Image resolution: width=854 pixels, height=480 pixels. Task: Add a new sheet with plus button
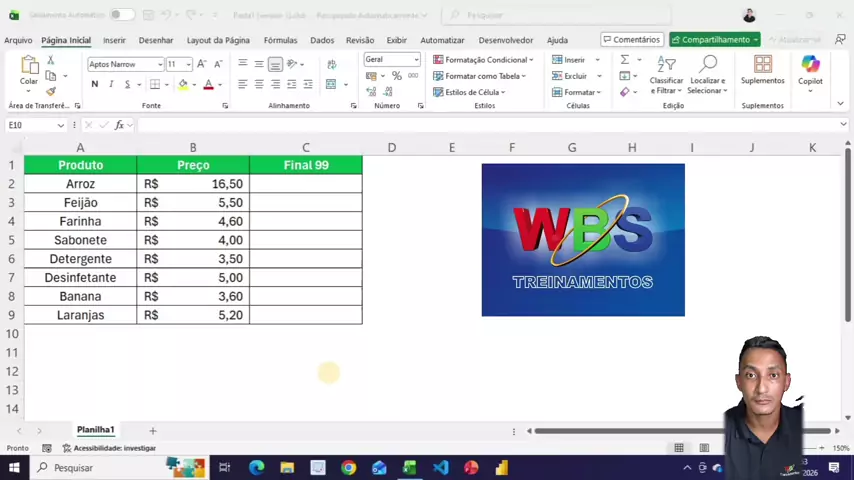click(x=152, y=431)
